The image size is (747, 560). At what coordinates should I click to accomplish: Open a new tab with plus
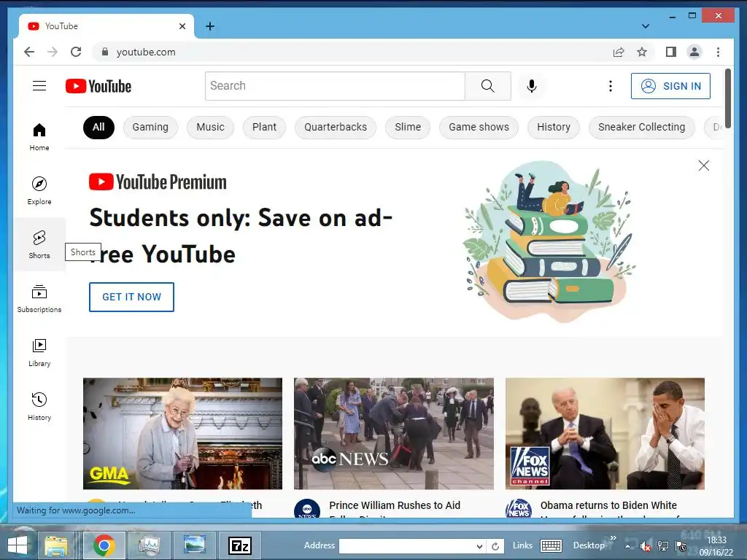pyautogui.click(x=209, y=26)
